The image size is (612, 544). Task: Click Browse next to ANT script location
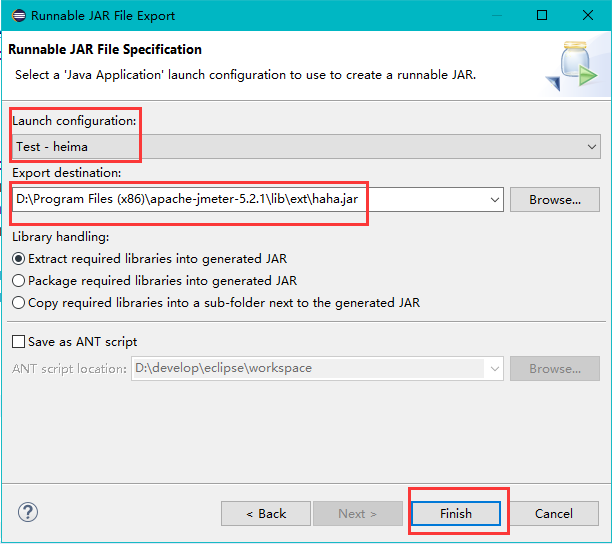tap(555, 368)
